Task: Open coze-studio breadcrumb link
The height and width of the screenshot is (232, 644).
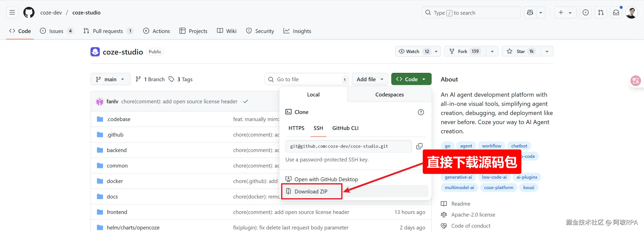Action: click(87, 13)
